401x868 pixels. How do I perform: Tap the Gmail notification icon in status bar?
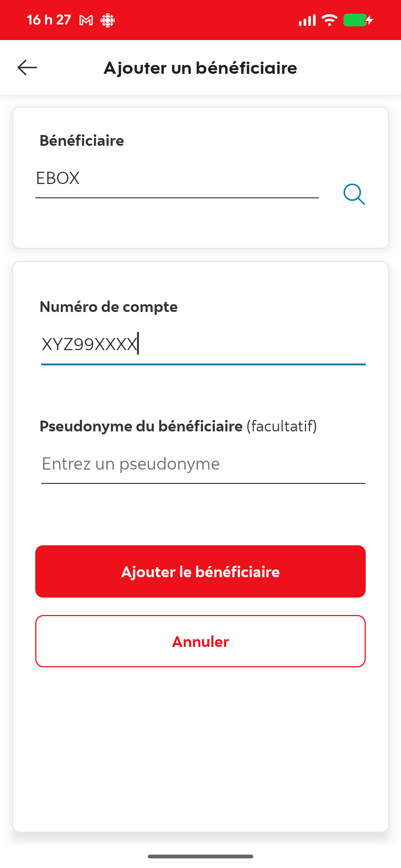click(86, 20)
